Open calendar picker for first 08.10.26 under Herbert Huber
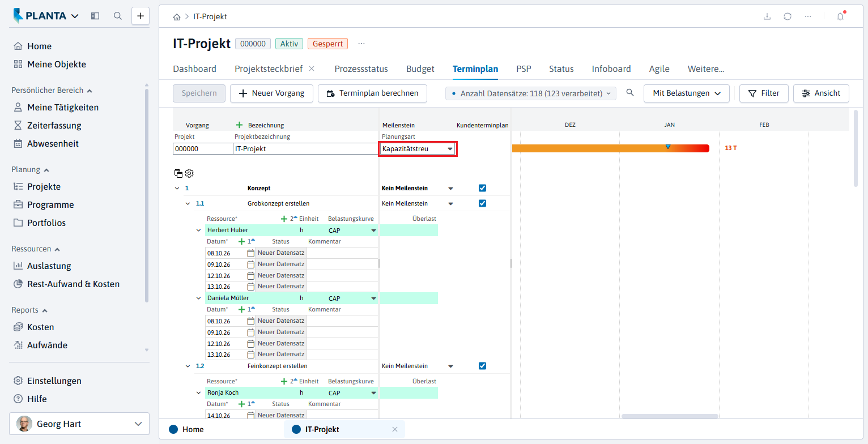Image resolution: width=868 pixels, height=444 pixels. click(x=251, y=253)
